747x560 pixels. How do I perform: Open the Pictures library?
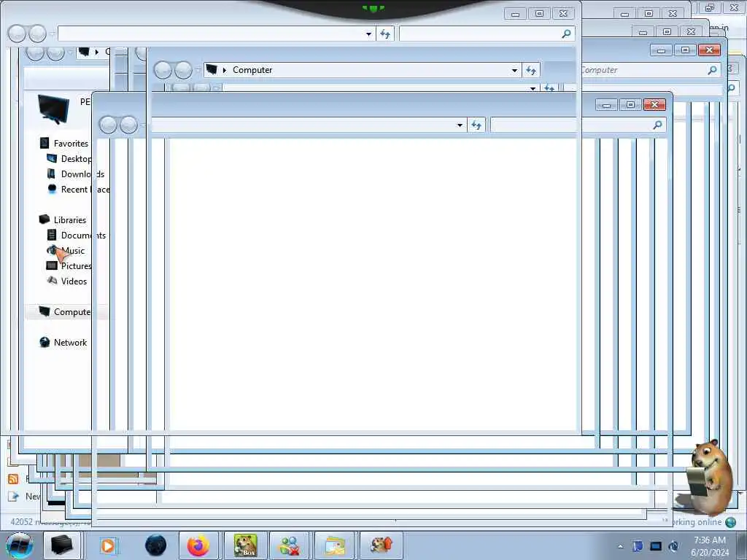69,265
